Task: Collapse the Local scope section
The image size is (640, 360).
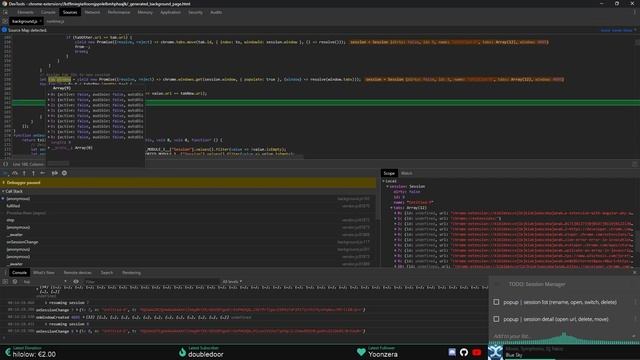Action: (384, 181)
